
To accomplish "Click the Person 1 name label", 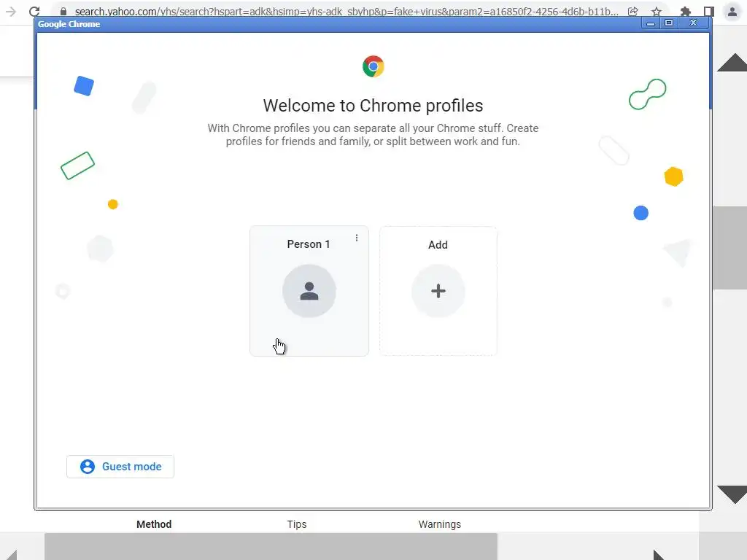I will [309, 244].
